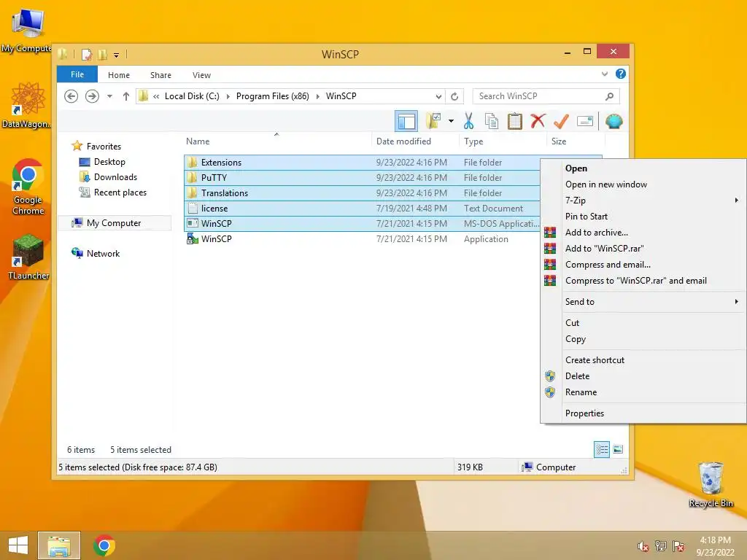Click breadcrumb arrow after Program Files (x86)
747x560 pixels.
tap(317, 96)
